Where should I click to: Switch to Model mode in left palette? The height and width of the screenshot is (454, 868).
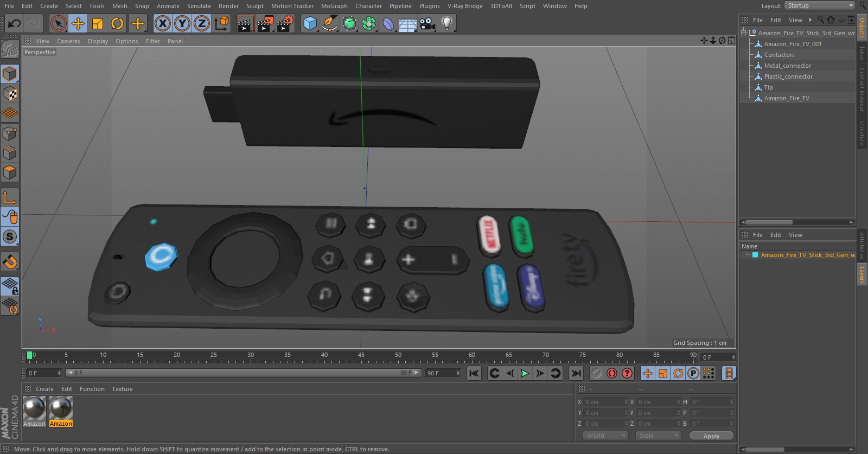10,74
